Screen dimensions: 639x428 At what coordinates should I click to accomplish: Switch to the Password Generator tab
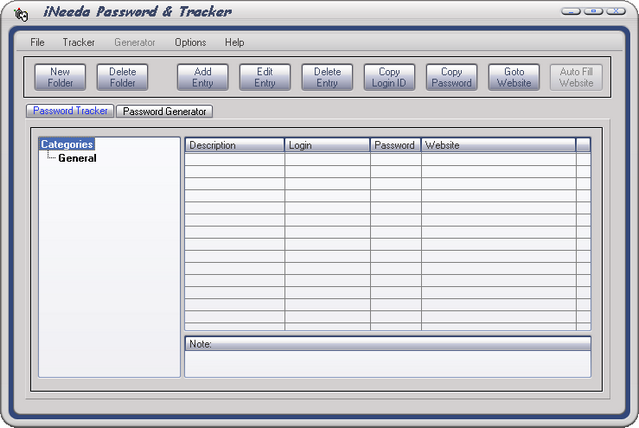(x=164, y=111)
